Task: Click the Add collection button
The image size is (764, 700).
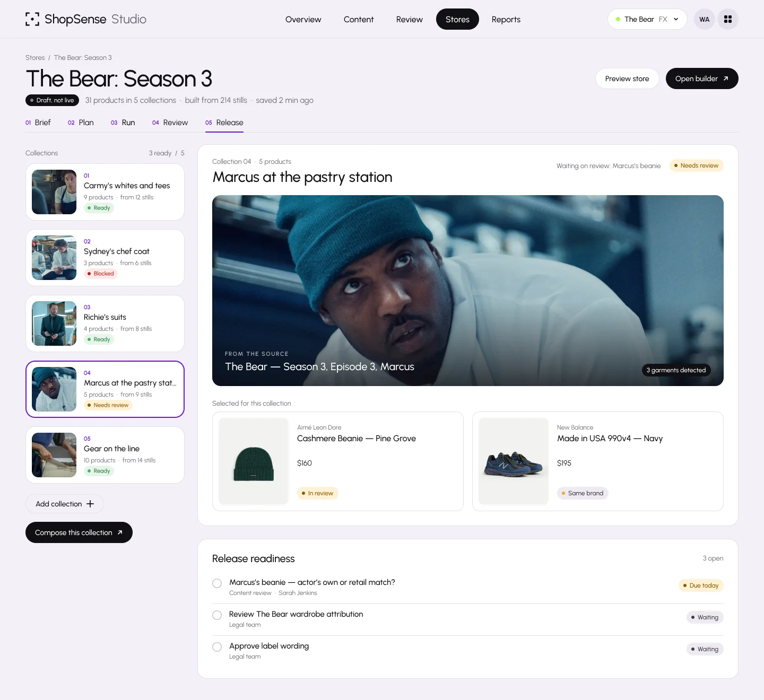Action: 65,504
